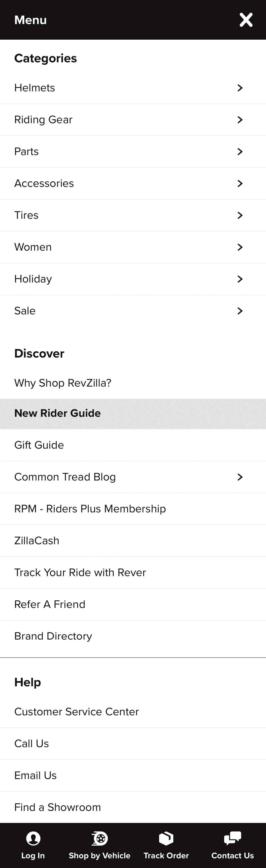Screen dimensions: 266x868
Task: Open the ZillaCash page
Action: pos(37,540)
